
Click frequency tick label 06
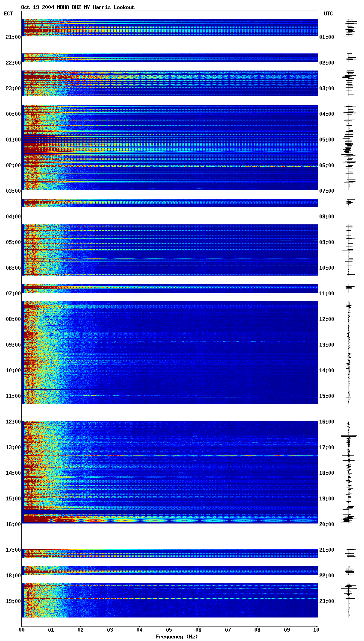coord(198,629)
